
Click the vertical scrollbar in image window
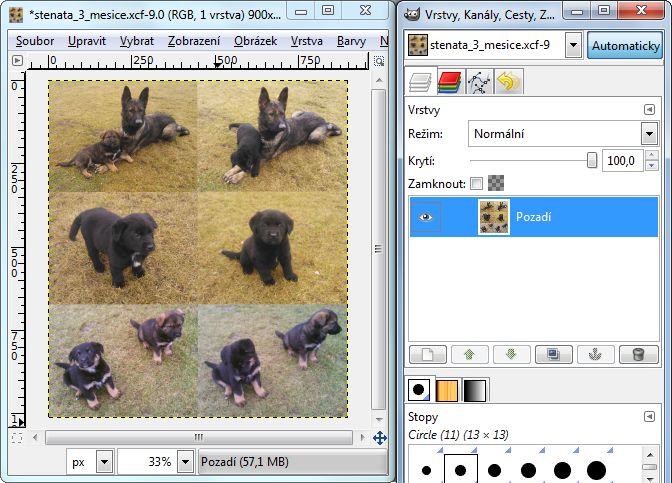[x=378, y=249]
